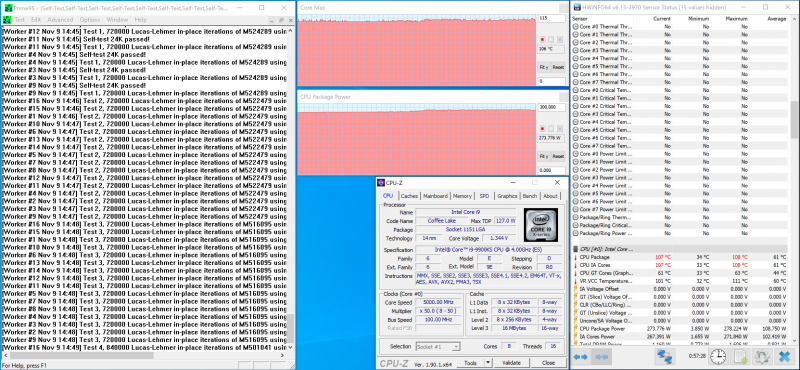Click Package/Ring Power sensor row icon
This screenshot has height=370, width=800.
coord(576,233)
